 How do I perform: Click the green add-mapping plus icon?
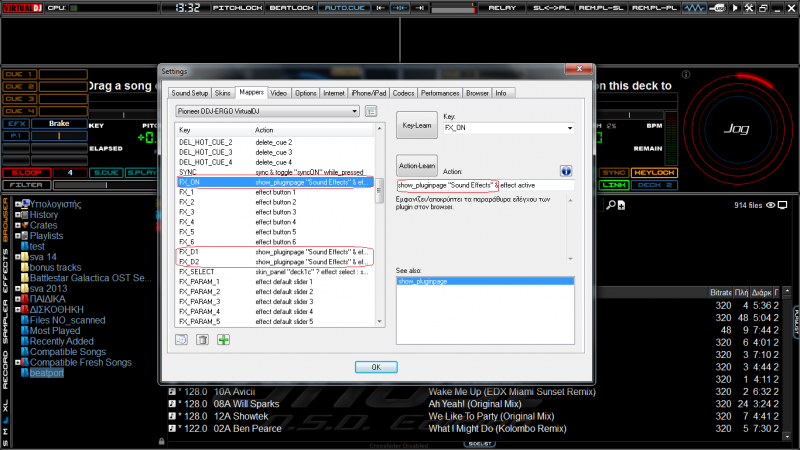pos(223,340)
